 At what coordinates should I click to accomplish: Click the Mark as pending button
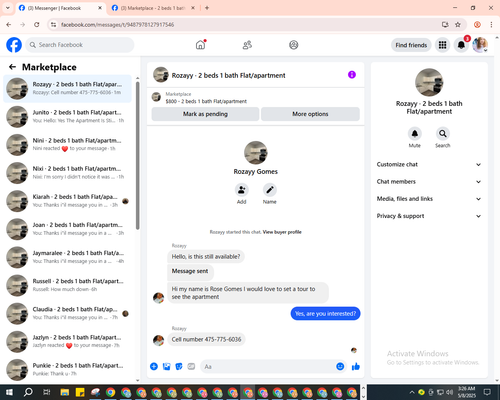click(205, 114)
